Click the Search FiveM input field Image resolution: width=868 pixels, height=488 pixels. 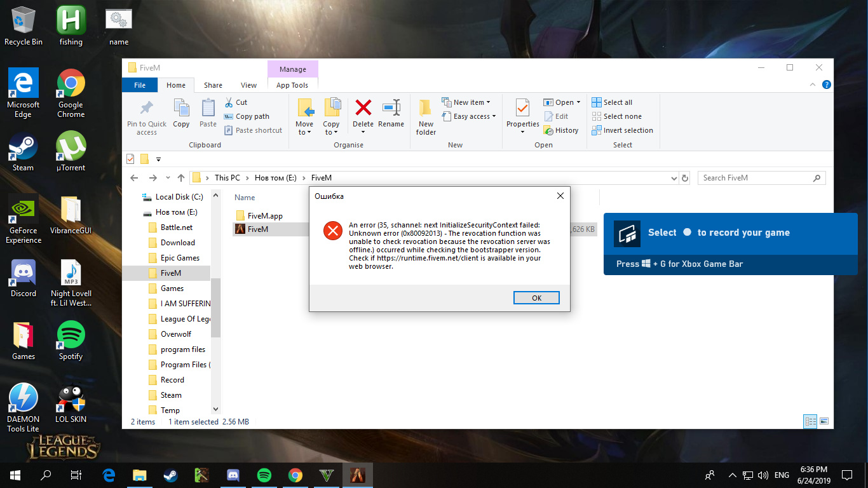click(756, 178)
